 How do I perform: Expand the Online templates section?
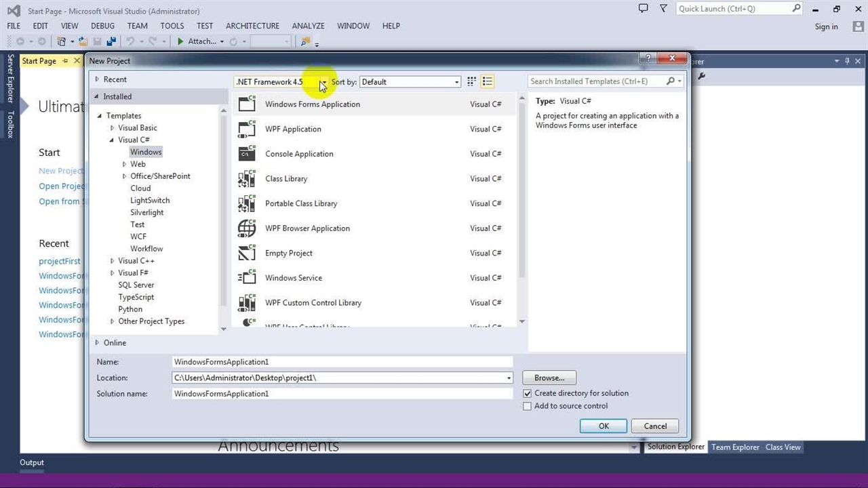pos(98,343)
